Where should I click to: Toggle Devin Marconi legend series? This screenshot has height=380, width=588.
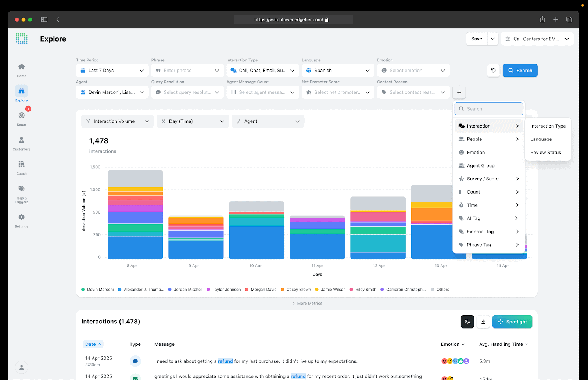pos(97,290)
